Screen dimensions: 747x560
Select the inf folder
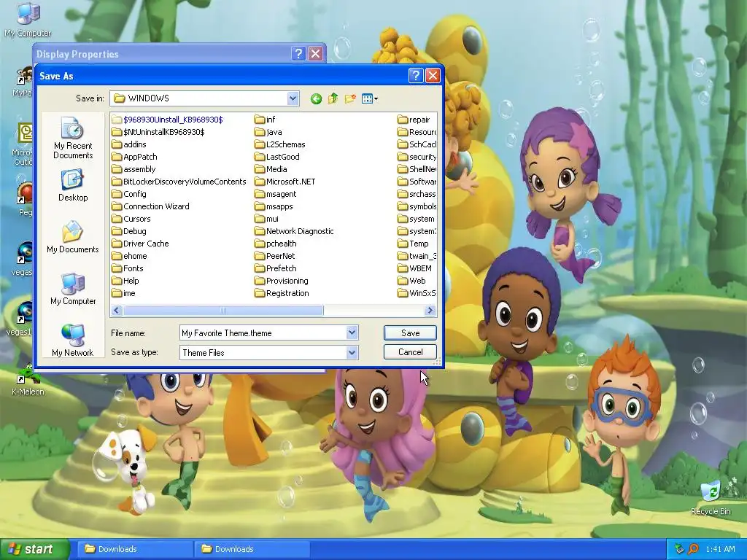coord(265,120)
